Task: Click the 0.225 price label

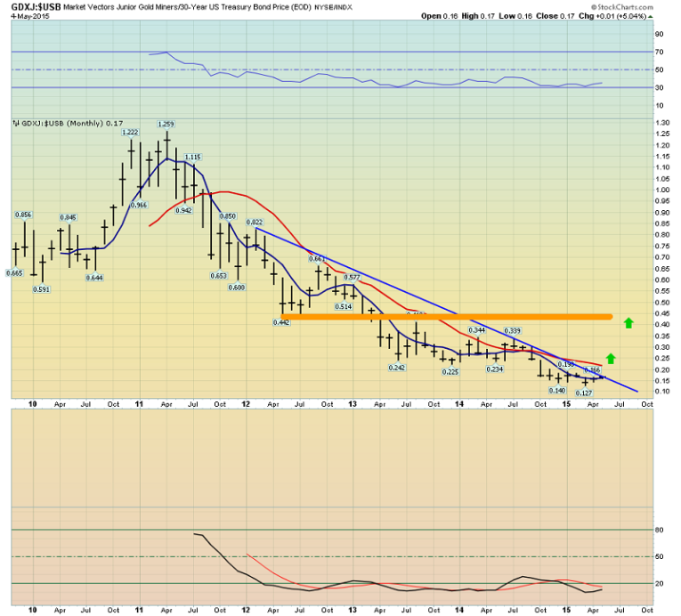Action: (450, 372)
